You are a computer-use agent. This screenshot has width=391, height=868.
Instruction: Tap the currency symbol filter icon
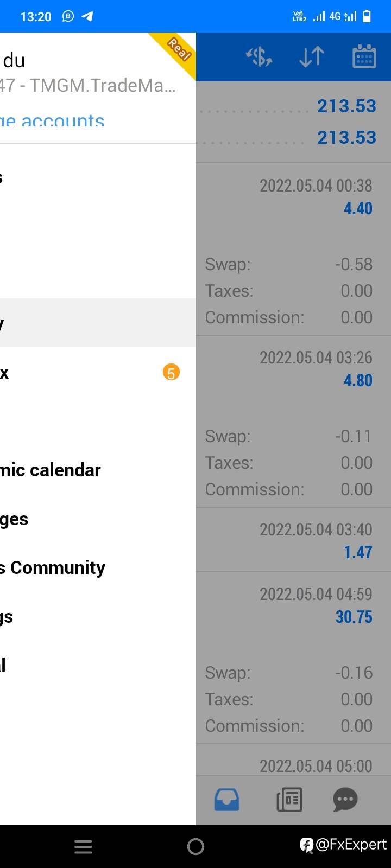pos(259,56)
